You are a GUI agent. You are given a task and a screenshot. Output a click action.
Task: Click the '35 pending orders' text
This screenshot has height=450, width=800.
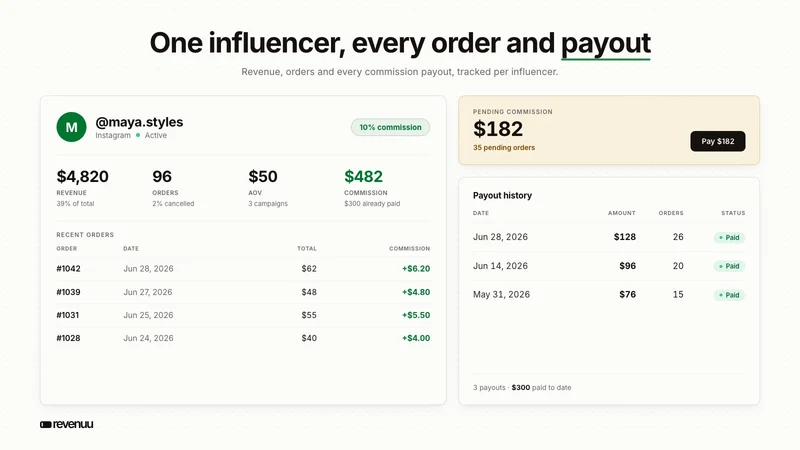(x=504, y=147)
